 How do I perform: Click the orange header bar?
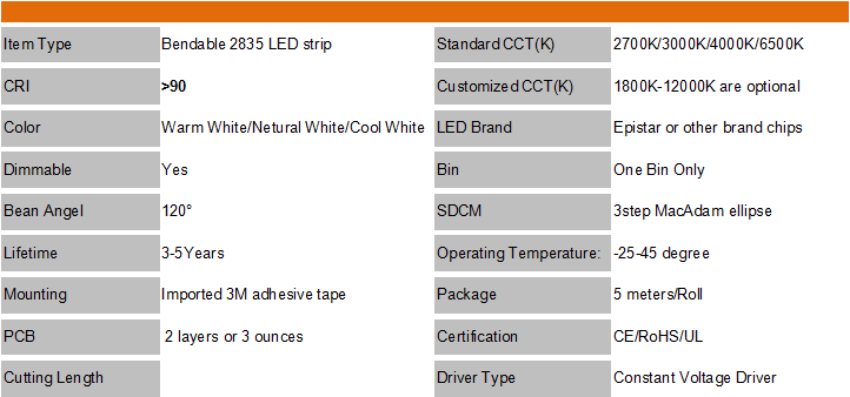click(425, 11)
